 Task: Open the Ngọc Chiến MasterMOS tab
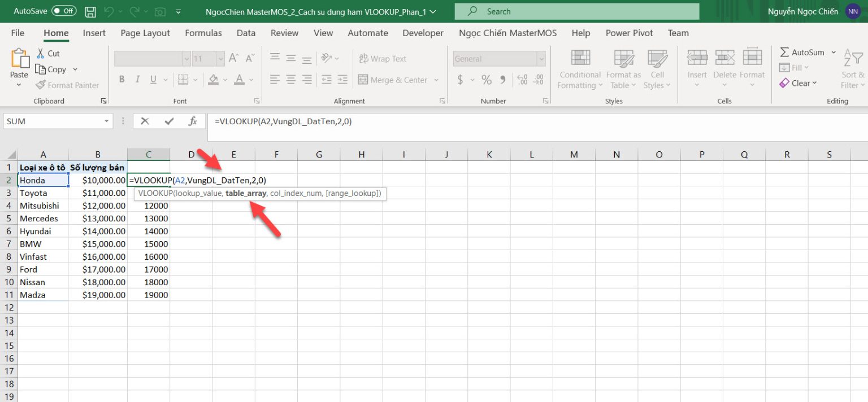click(x=507, y=33)
